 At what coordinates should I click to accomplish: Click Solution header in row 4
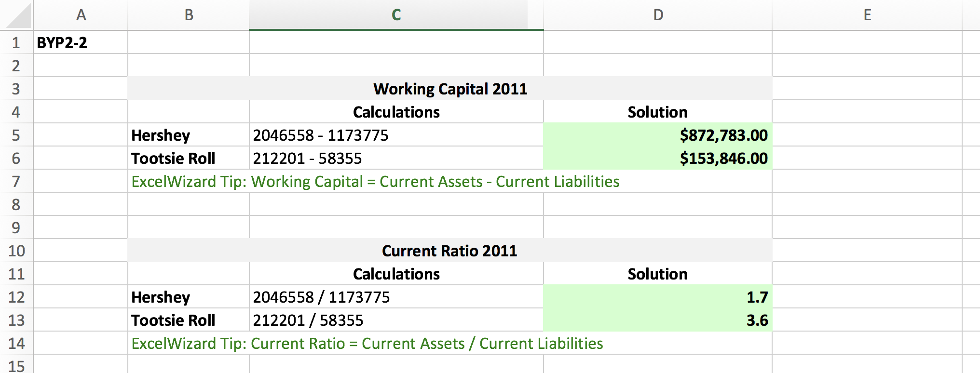tap(658, 112)
